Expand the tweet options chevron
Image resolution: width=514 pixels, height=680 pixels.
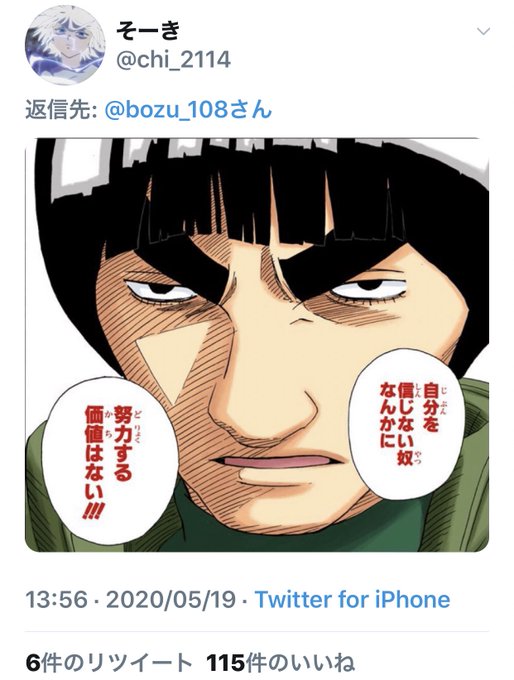pos(483,31)
